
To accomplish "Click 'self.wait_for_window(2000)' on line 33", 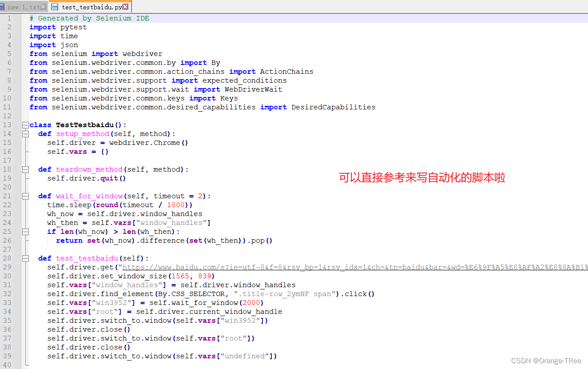I will (207, 303).
